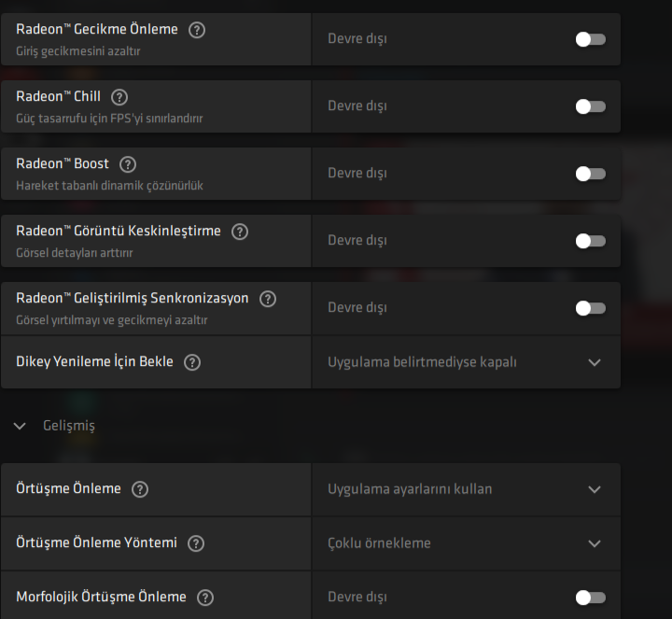Click help icon for Radeon Görüntü Keskinleştirme
Viewport: 672px width, 619px height.
tap(240, 232)
